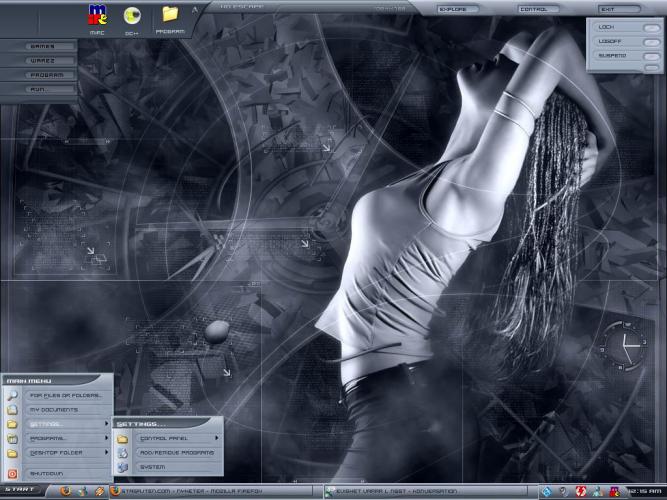Click the search magnifier icon in Main Menu
The height and width of the screenshot is (500, 667).
[x=12, y=396]
